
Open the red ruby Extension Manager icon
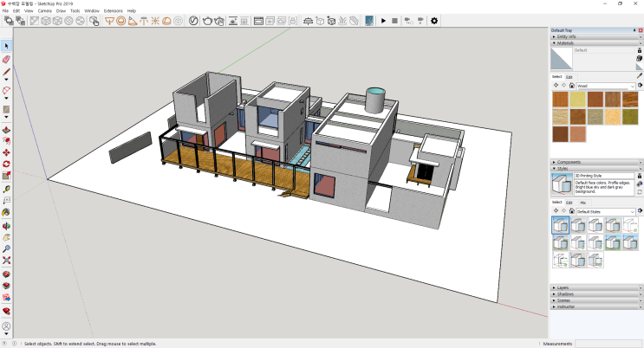(x=6, y=311)
